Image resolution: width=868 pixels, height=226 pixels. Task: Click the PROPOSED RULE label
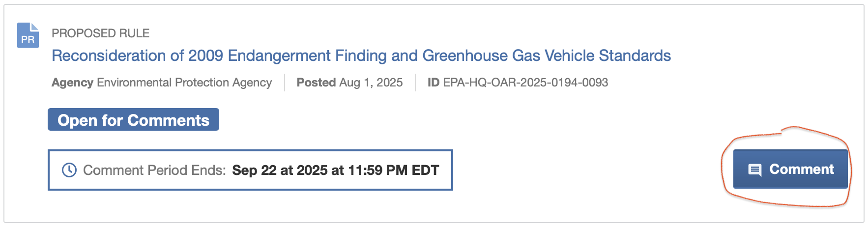click(x=101, y=33)
